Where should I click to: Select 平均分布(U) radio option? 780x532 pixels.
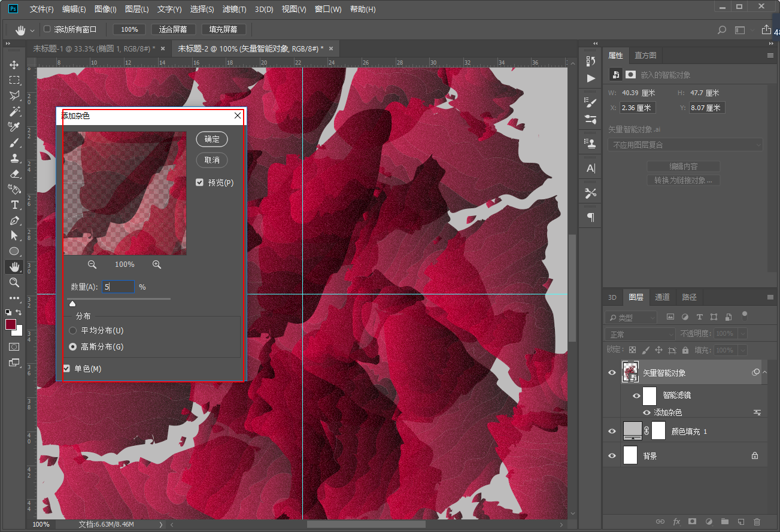pyautogui.click(x=73, y=330)
